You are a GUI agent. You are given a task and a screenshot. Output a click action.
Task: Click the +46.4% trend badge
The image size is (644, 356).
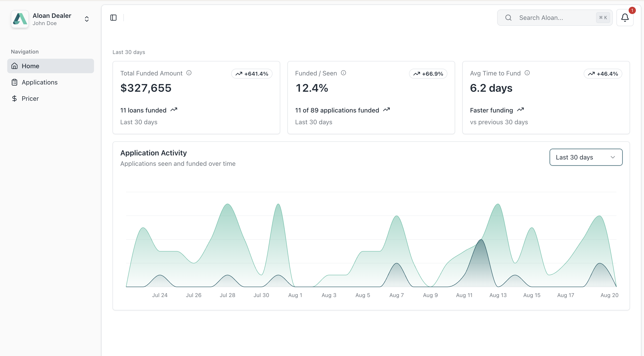[x=603, y=74]
